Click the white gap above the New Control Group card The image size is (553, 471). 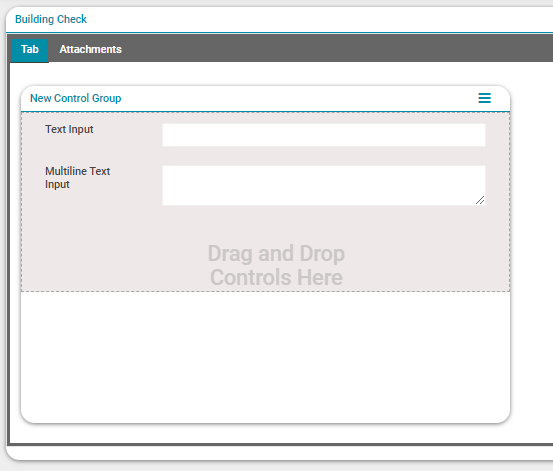pos(265,74)
